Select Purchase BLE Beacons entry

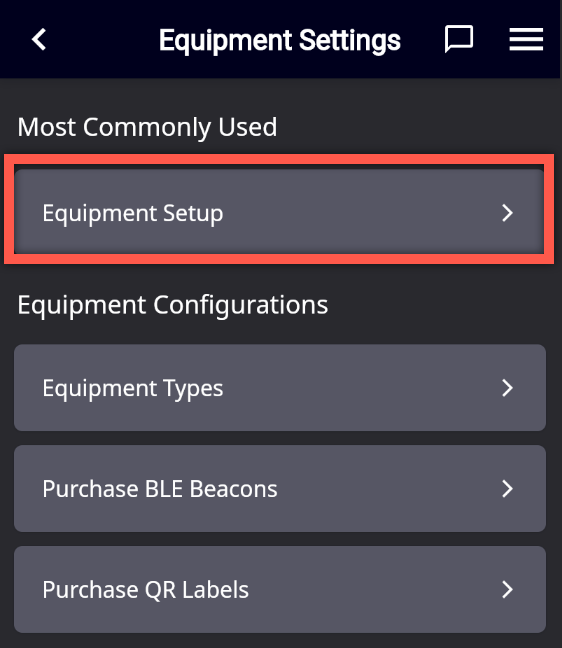[280, 488]
